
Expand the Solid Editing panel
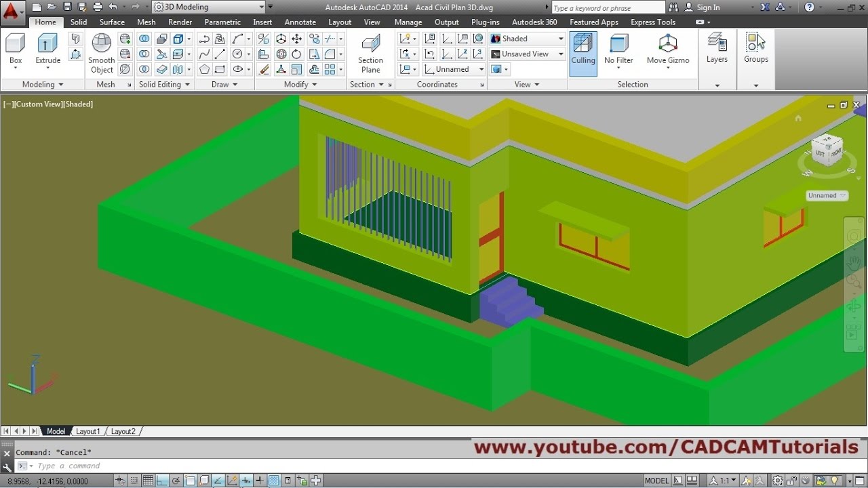tap(164, 84)
